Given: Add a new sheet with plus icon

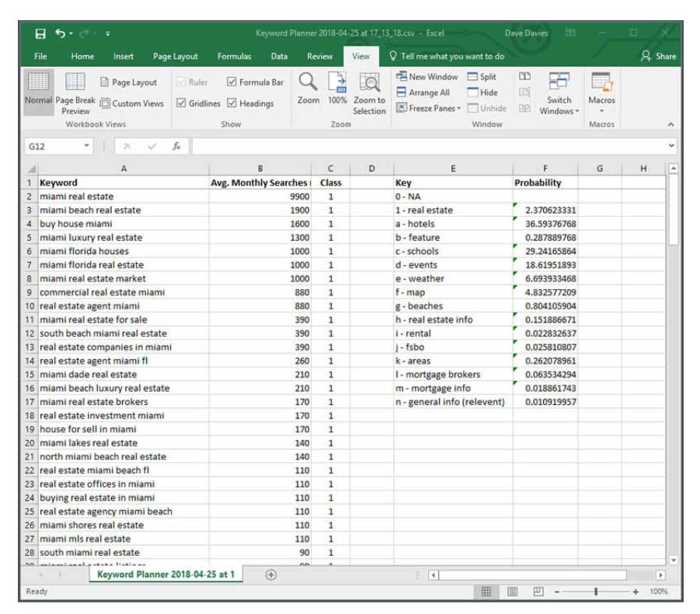Looking at the screenshot, I should tap(271, 574).
